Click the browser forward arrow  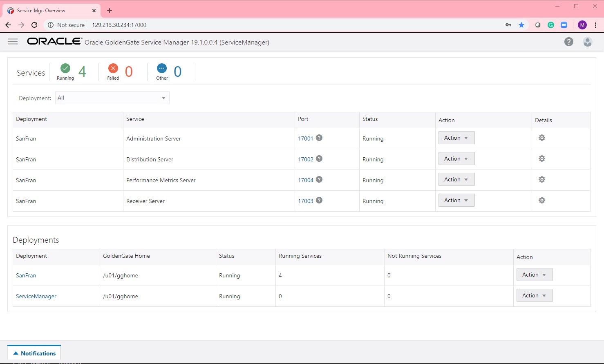(x=21, y=25)
